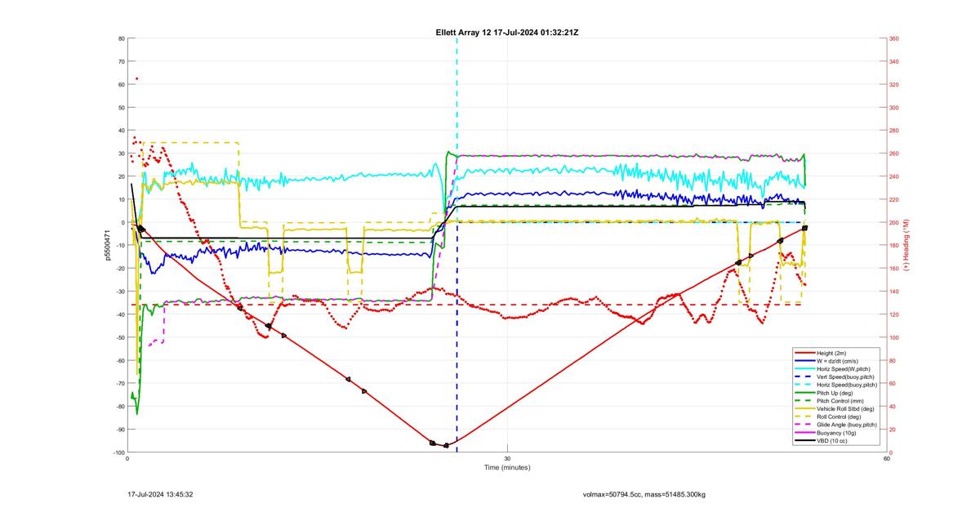Click the volmax=50794.5cc, mass=51485.300kg footer text
This screenshot has width=980, height=508.
click(x=644, y=494)
